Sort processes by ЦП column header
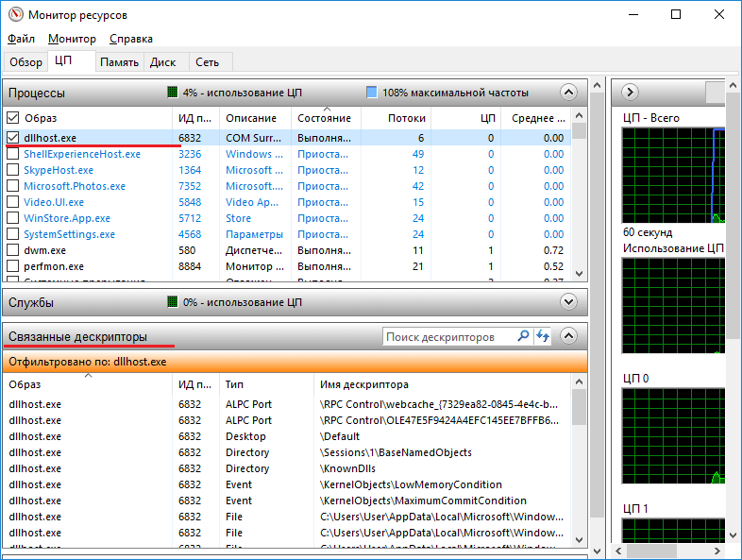Image resolution: width=742 pixels, height=560 pixels. 465,118
